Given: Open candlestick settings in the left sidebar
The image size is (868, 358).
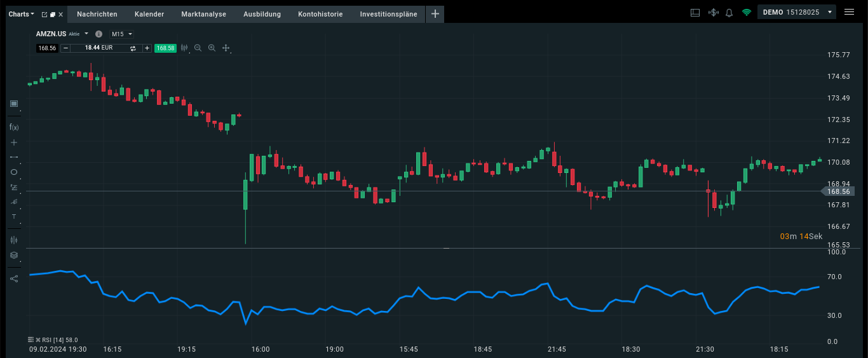Looking at the screenshot, I should [14, 240].
